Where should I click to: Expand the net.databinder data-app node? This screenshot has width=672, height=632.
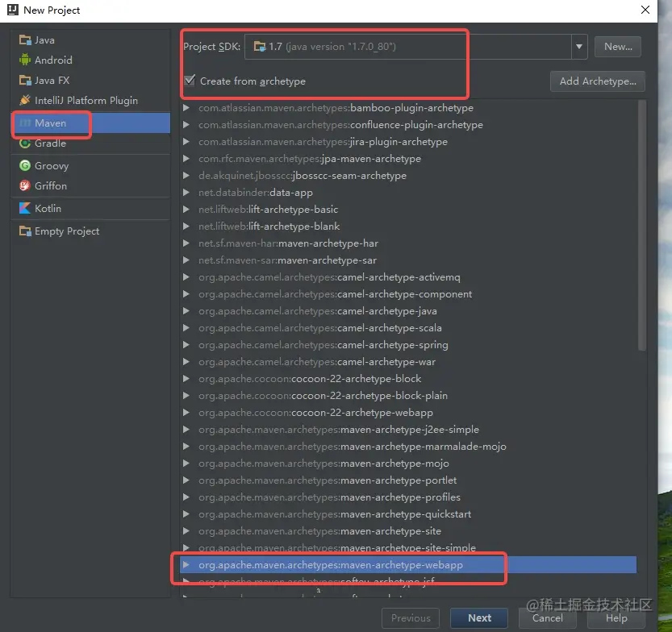pyautogui.click(x=186, y=192)
